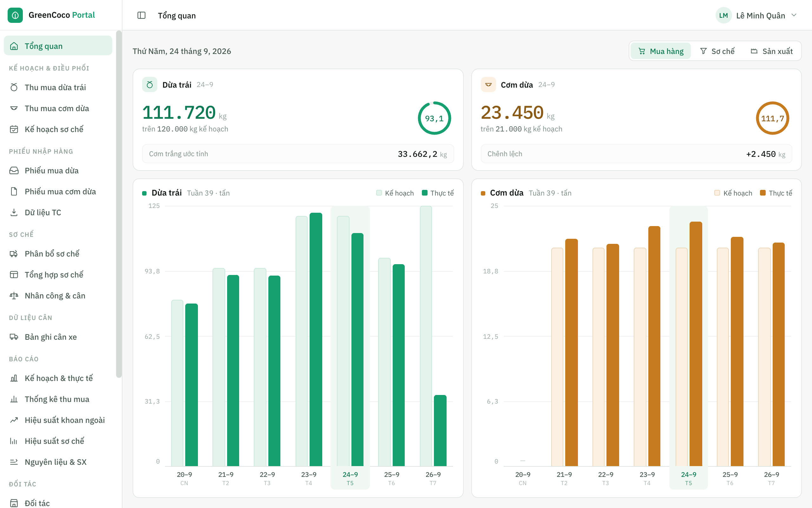Click the 23.450 kg value
Viewport: 812px width, 508px height.
pyautogui.click(x=517, y=112)
